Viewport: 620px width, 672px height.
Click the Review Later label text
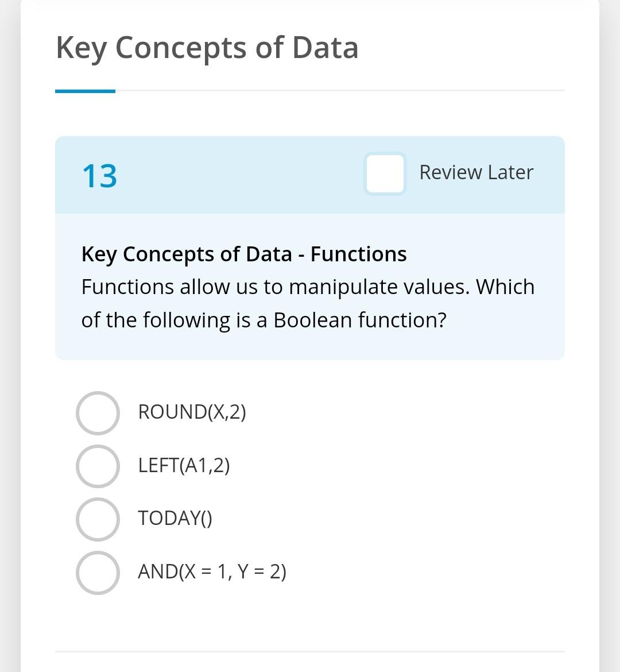pyautogui.click(x=476, y=172)
